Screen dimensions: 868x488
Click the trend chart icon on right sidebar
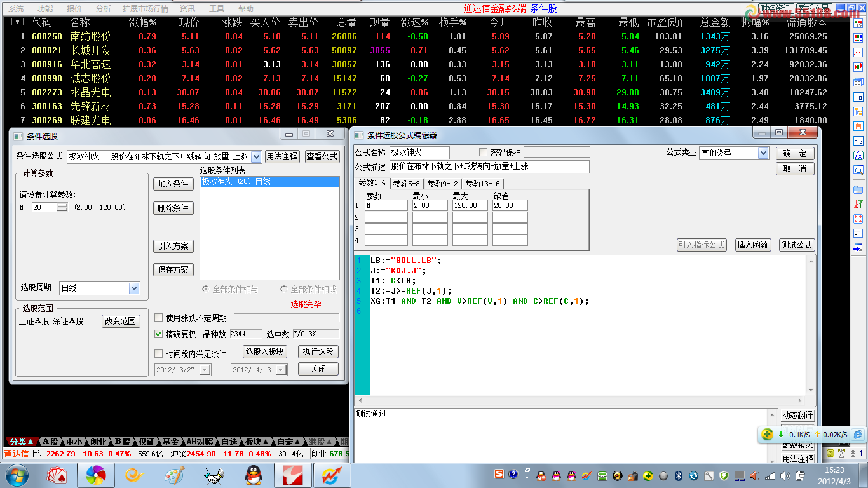tap(858, 51)
